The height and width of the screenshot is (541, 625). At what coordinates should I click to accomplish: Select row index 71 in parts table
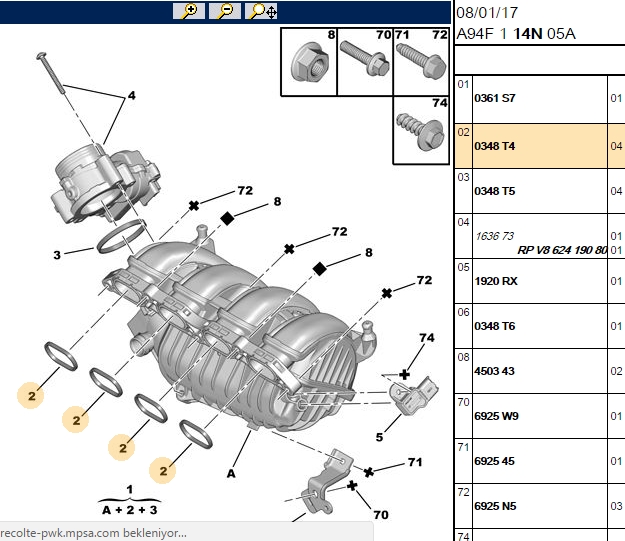(x=463, y=447)
